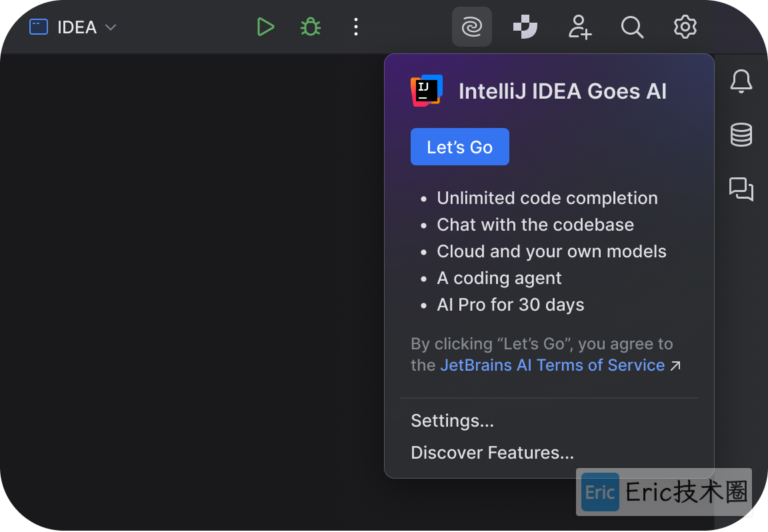Image resolution: width=768 pixels, height=532 pixels.
Task: Open the AI Assistant popup icon
Action: coord(471,27)
